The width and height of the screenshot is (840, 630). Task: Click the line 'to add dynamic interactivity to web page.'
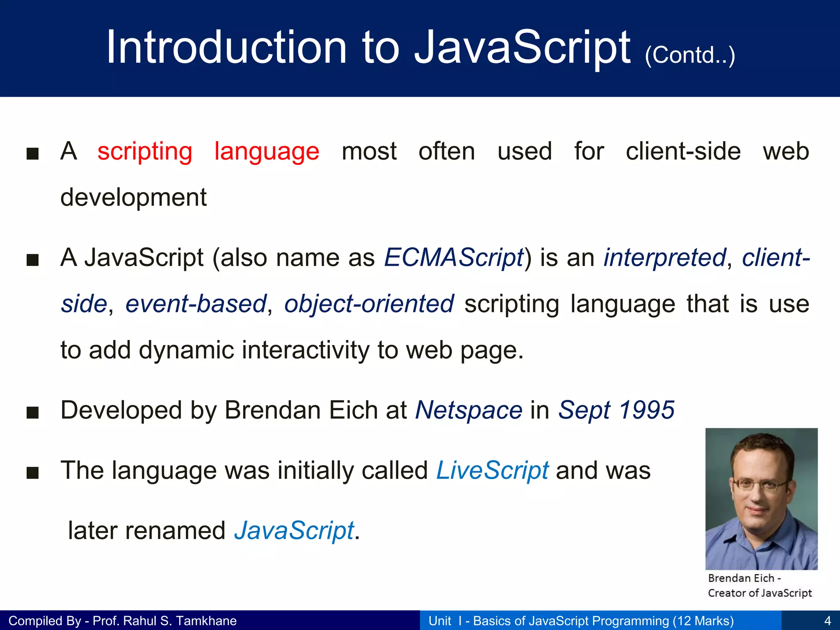point(292,351)
